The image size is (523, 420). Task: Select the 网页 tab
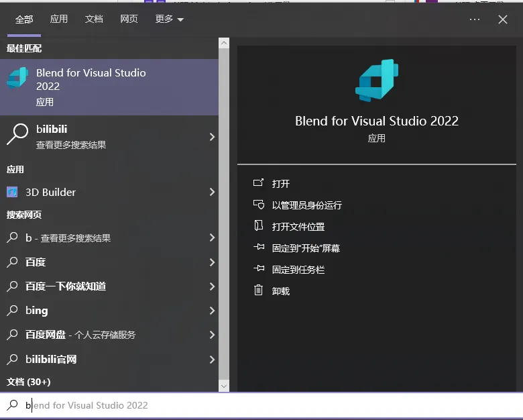tap(129, 19)
